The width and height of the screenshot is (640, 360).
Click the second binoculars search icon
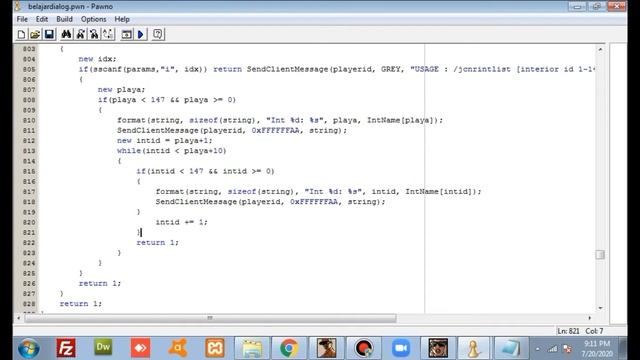pos(81,34)
